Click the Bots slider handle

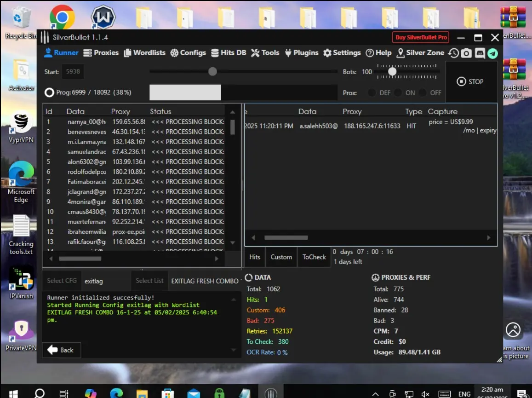click(x=392, y=71)
